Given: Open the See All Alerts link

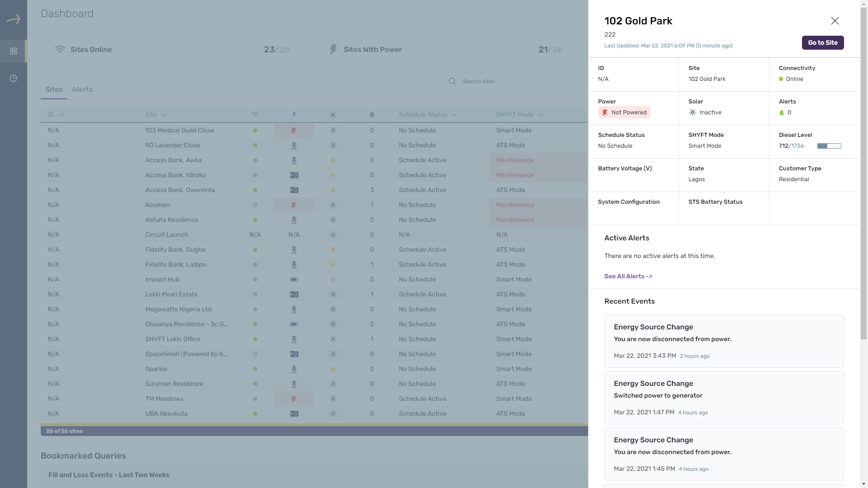Looking at the screenshot, I should point(628,276).
